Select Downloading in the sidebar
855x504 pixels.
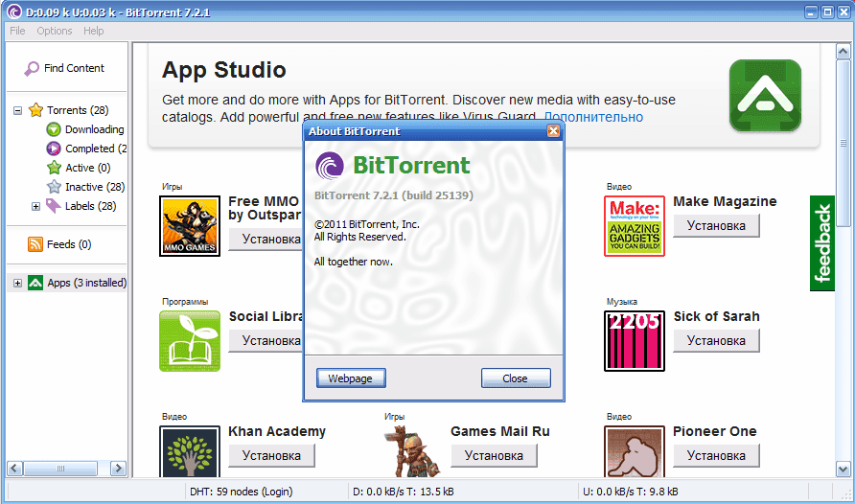(94, 129)
